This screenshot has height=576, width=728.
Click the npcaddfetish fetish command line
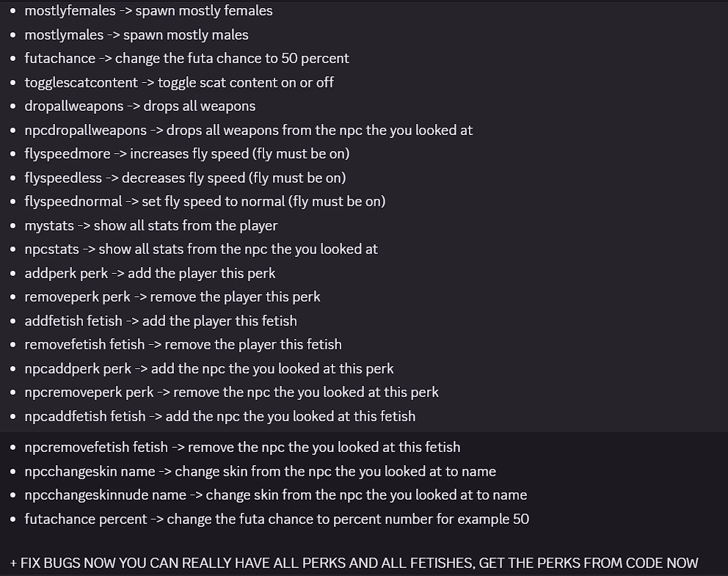[x=219, y=416]
